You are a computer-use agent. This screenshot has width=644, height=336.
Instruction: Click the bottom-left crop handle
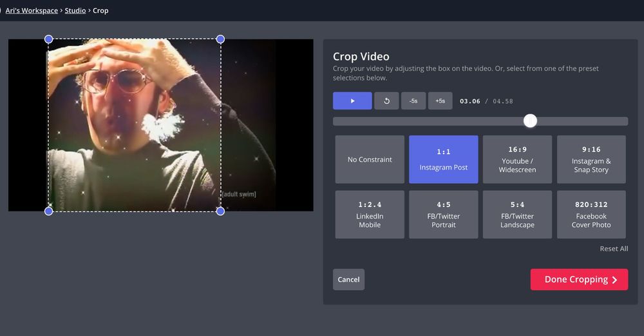(x=48, y=211)
